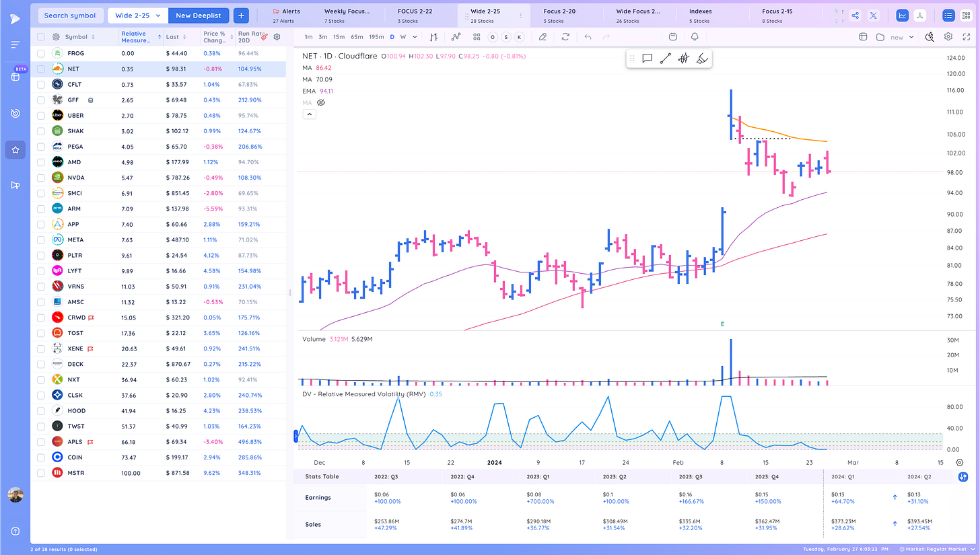
Task: Check the CFLT row checkbox
Action: point(41,84)
